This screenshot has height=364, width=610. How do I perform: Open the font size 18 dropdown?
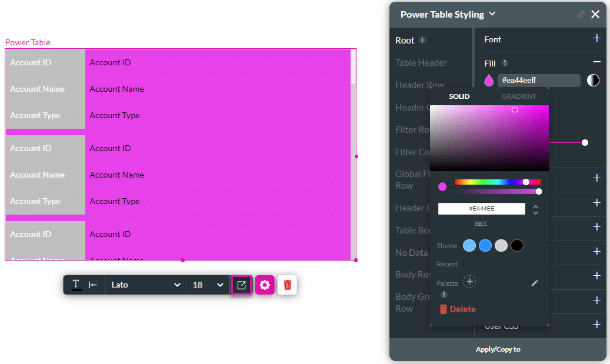(x=208, y=285)
